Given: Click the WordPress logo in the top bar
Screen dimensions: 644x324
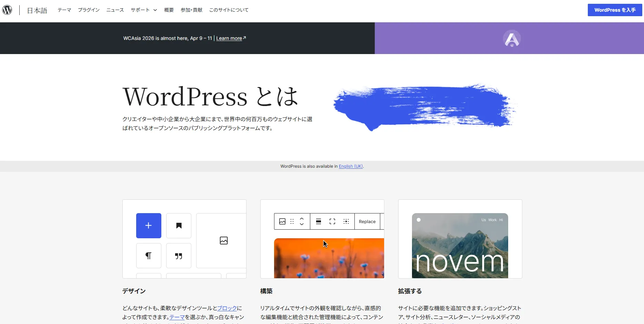Looking at the screenshot, I should click(8, 10).
